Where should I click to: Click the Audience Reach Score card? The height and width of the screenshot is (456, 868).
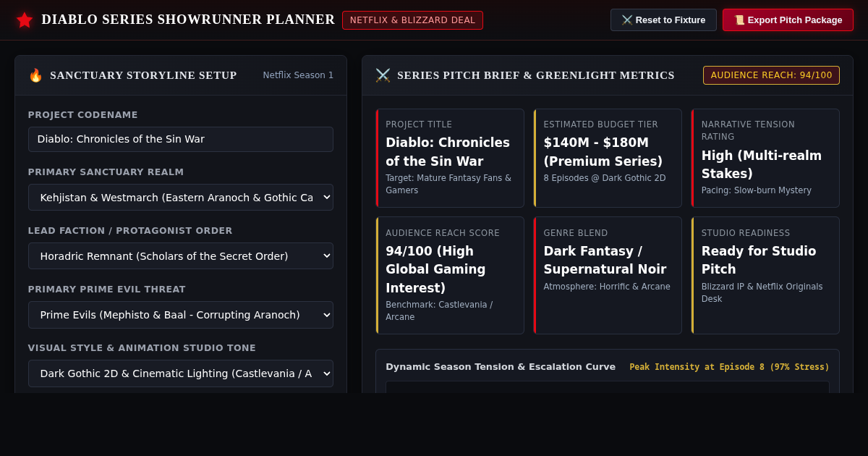pos(450,275)
